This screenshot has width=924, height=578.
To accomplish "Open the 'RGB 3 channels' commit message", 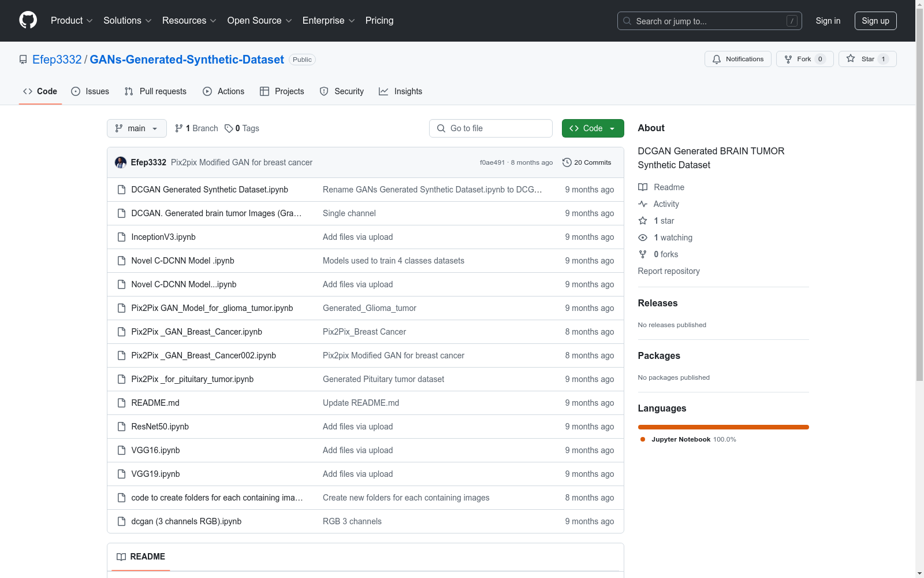I will pyautogui.click(x=352, y=521).
